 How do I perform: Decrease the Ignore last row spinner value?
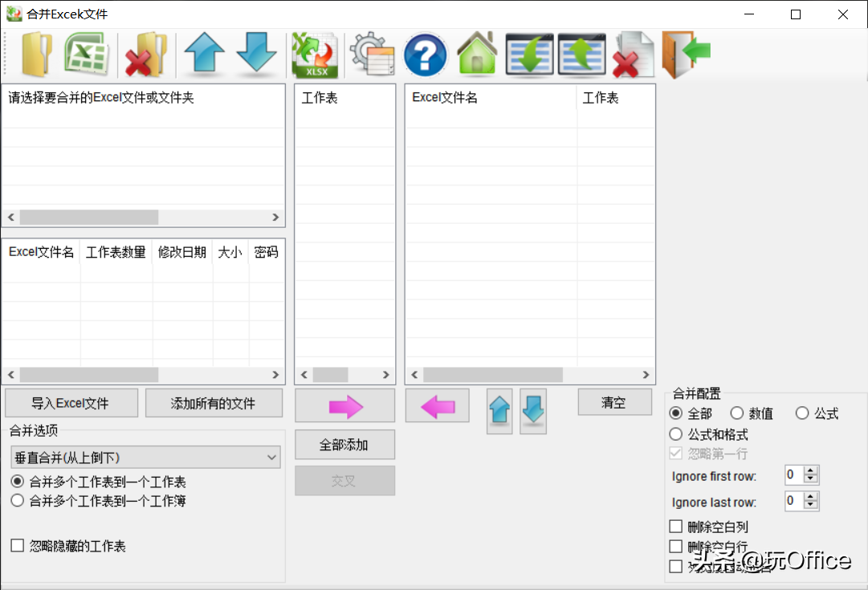pos(811,505)
